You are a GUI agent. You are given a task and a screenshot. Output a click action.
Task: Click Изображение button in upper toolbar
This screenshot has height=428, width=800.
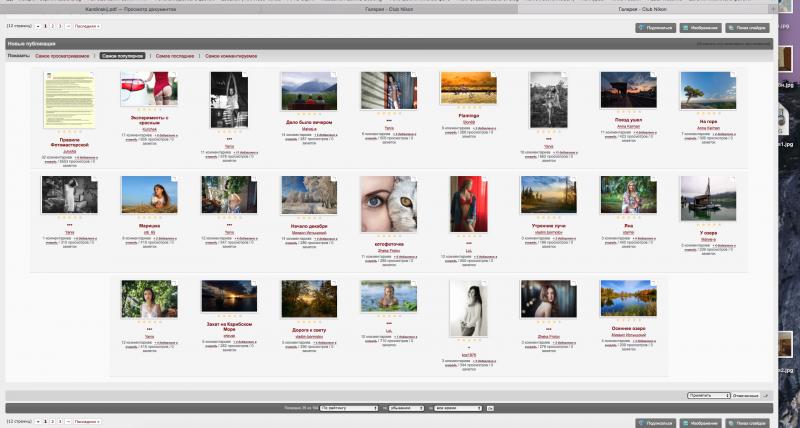click(x=701, y=28)
